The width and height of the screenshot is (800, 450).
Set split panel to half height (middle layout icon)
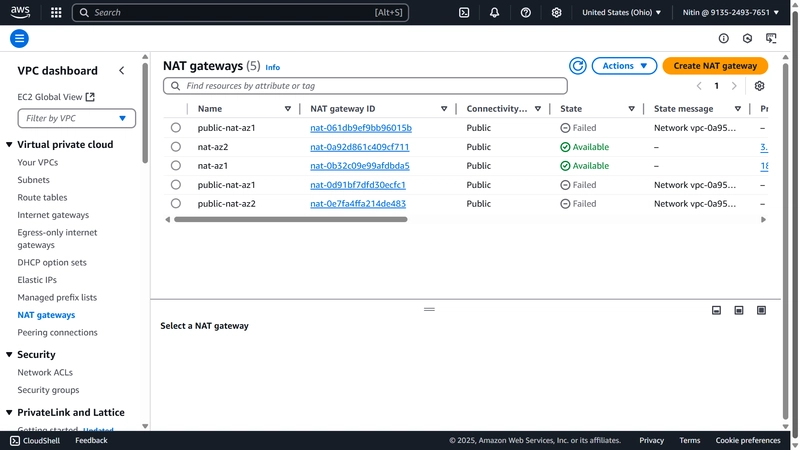[x=739, y=310]
